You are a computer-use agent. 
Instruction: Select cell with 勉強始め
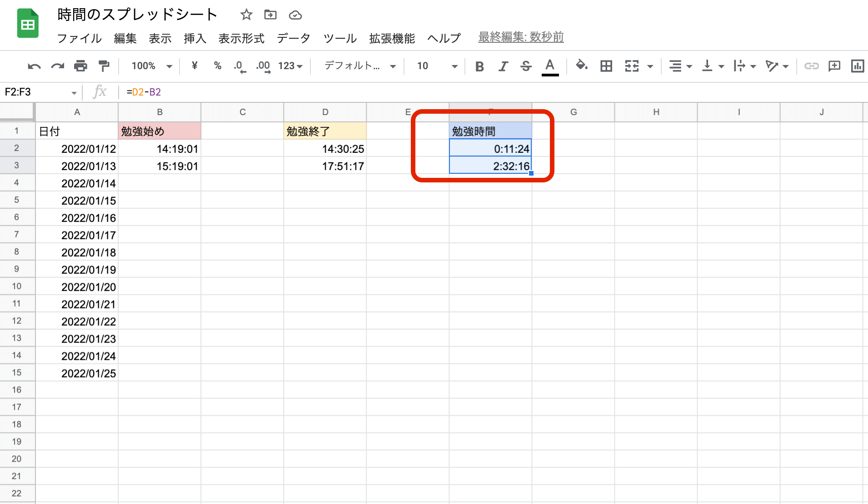[x=160, y=131]
